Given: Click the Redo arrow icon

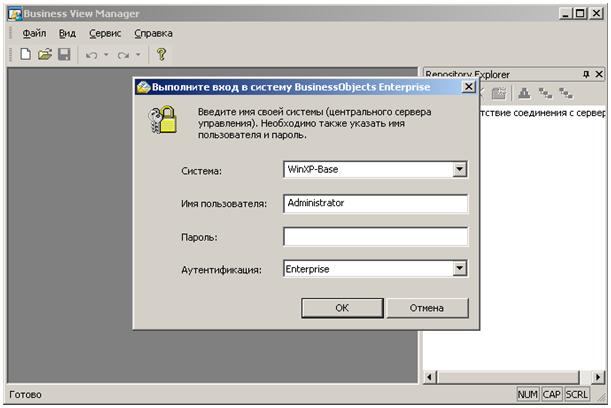Looking at the screenshot, I should pos(124,55).
